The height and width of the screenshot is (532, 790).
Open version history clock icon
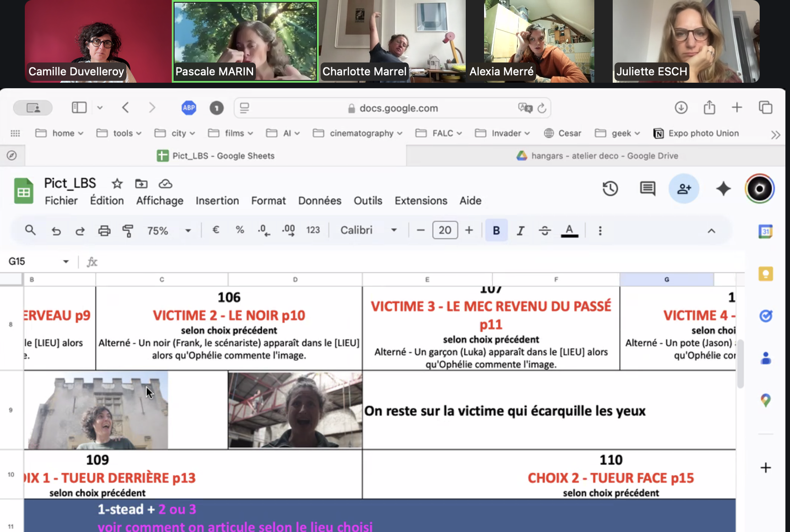610,188
